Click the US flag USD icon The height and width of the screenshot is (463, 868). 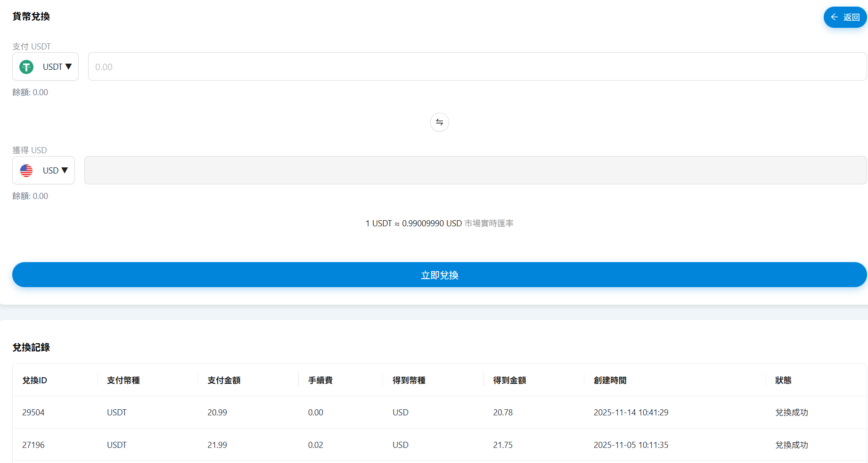point(26,171)
